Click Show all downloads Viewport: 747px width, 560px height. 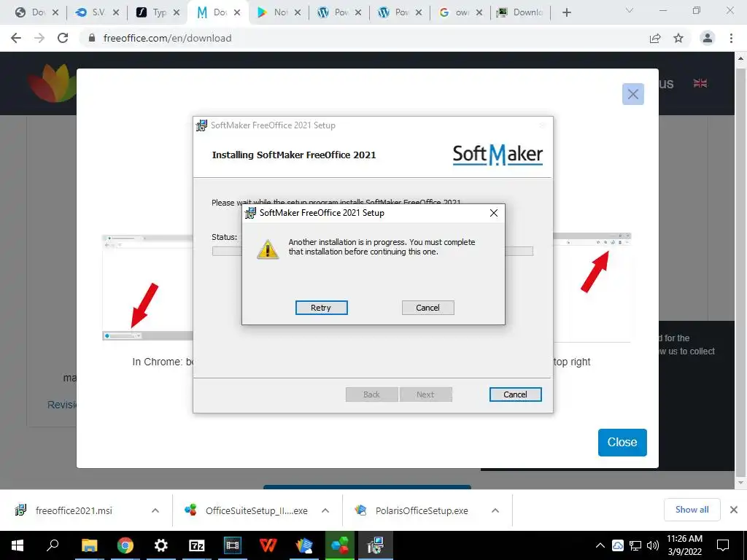pyautogui.click(x=692, y=510)
